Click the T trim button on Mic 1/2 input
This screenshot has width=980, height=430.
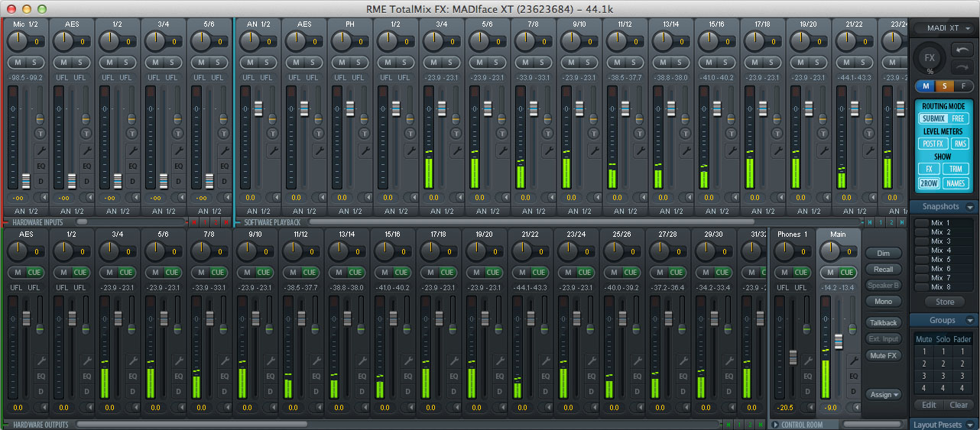pyautogui.click(x=41, y=134)
